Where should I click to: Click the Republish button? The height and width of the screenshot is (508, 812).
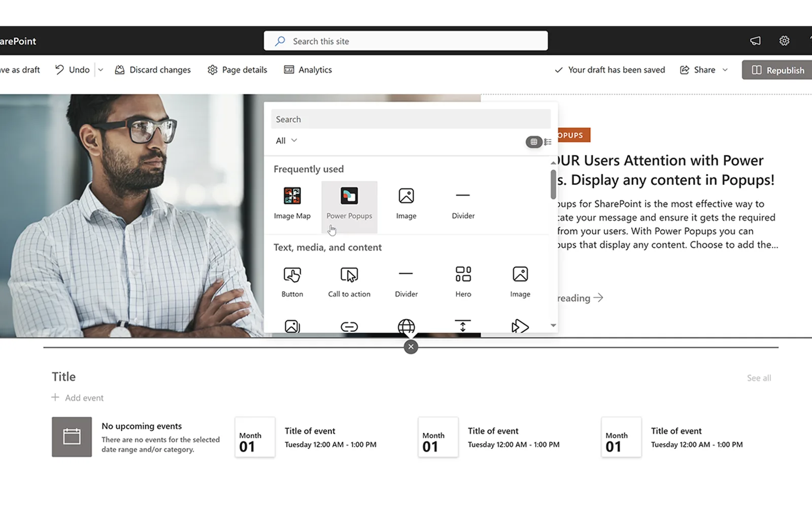coord(777,70)
